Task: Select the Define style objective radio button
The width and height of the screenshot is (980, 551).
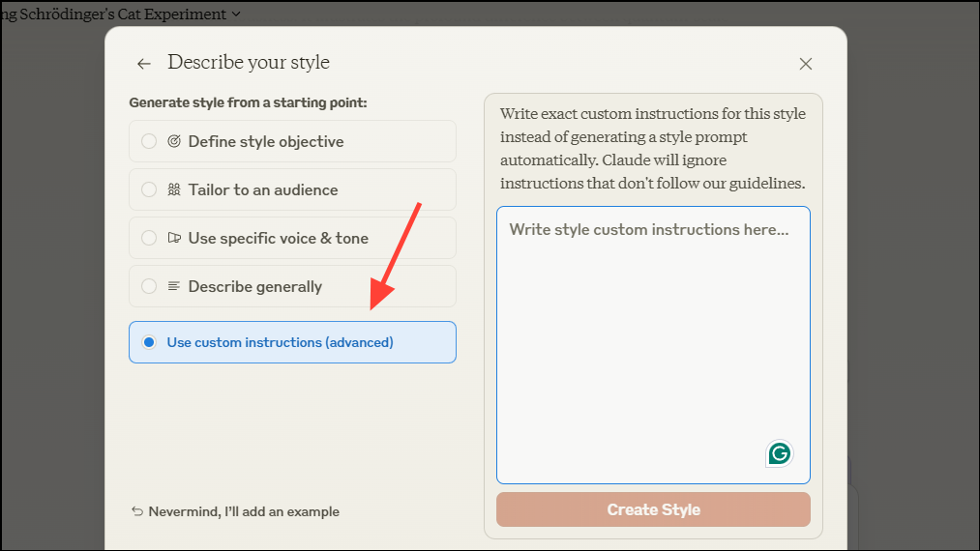Action: (x=149, y=141)
